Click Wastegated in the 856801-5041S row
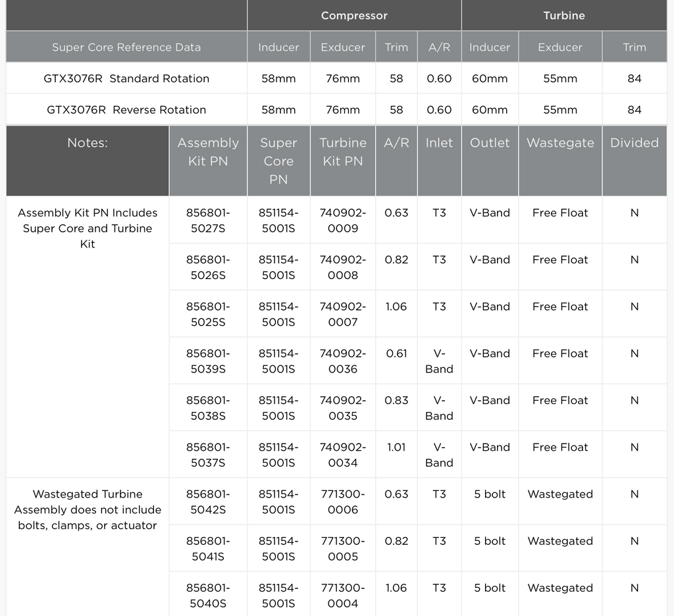The image size is (674, 616). 560,541
